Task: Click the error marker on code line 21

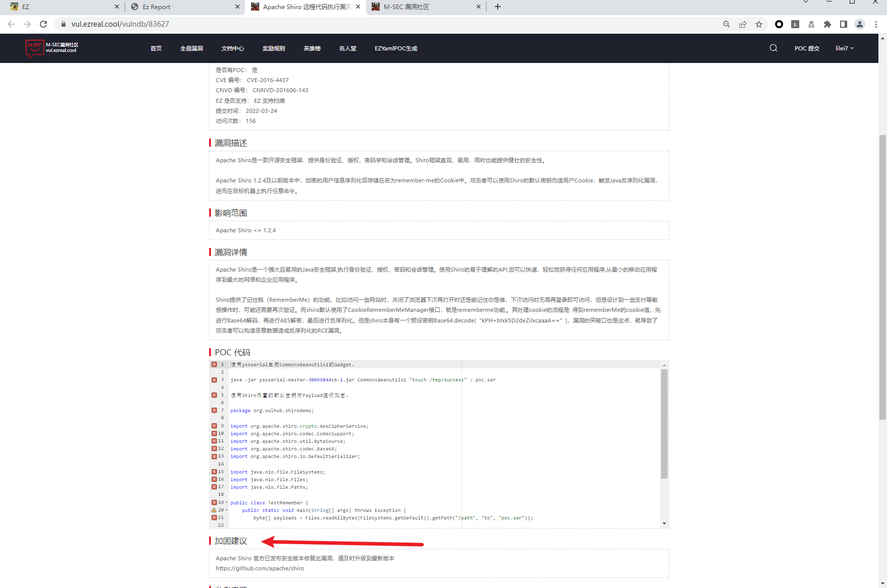Action: point(214,517)
